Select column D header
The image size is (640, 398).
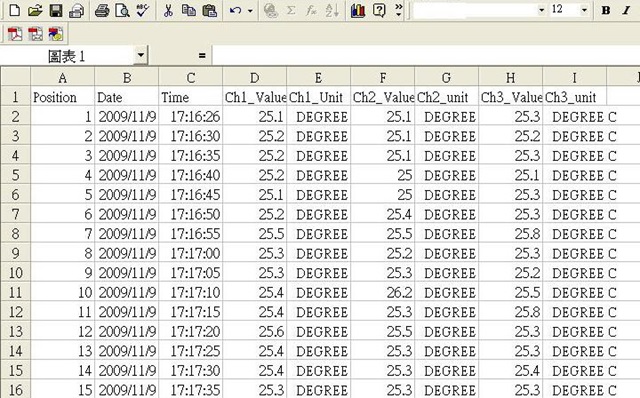click(x=254, y=77)
